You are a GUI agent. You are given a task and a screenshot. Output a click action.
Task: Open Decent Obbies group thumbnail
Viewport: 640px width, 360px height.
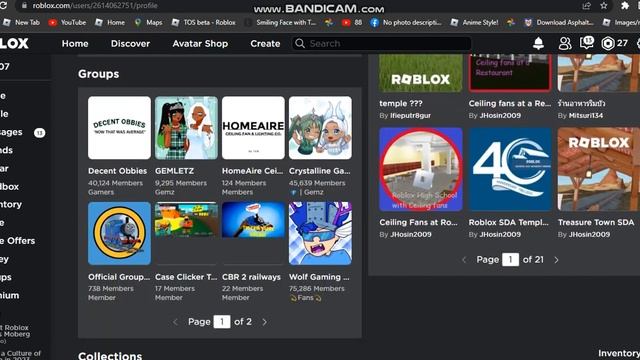click(119, 128)
